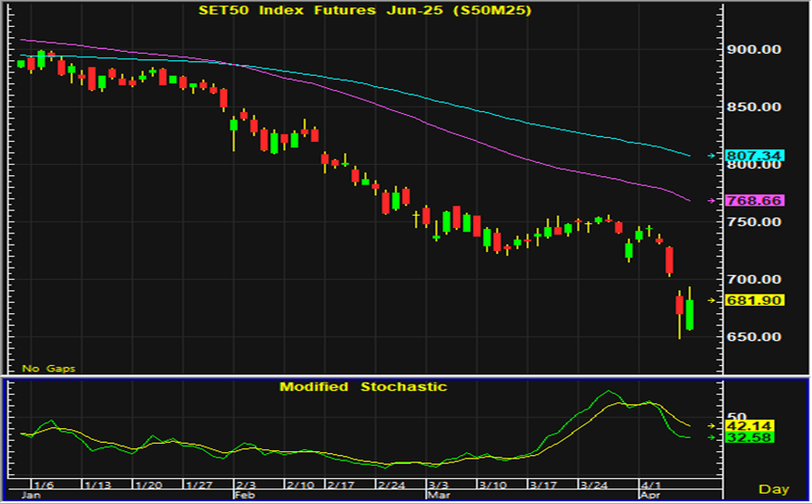Click the magenta arrow beside 768.66
This screenshot has height=504, width=812.
[711, 200]
